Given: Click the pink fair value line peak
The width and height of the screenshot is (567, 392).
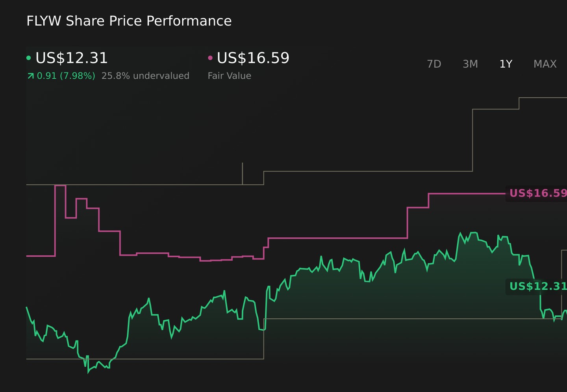Looking at the screenshot, I should tap(60, 185).
